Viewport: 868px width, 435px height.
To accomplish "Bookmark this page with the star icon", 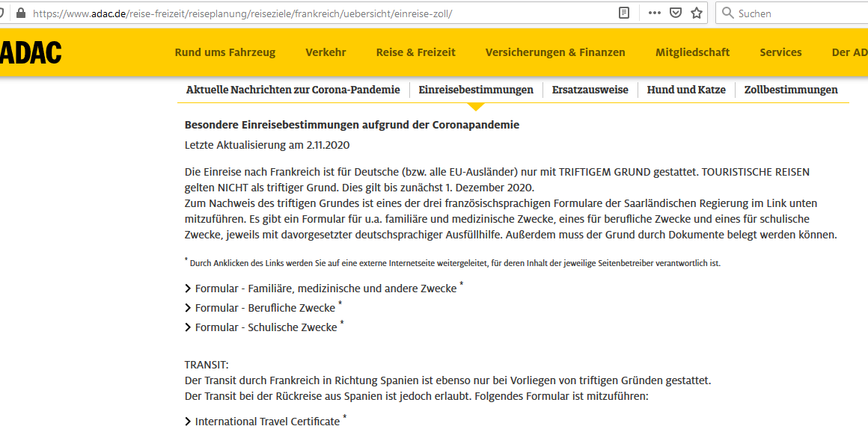I will pos(697,13).
